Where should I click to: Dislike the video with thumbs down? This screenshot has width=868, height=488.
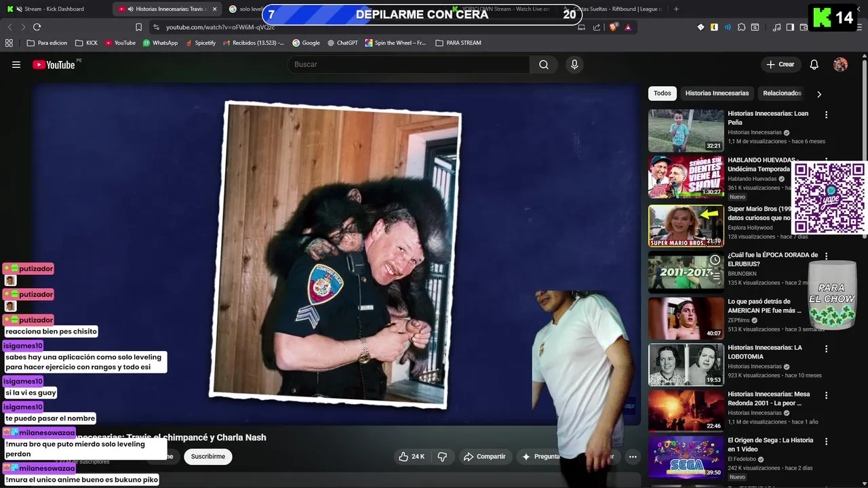pyautogui.click(x=442, y=457)
